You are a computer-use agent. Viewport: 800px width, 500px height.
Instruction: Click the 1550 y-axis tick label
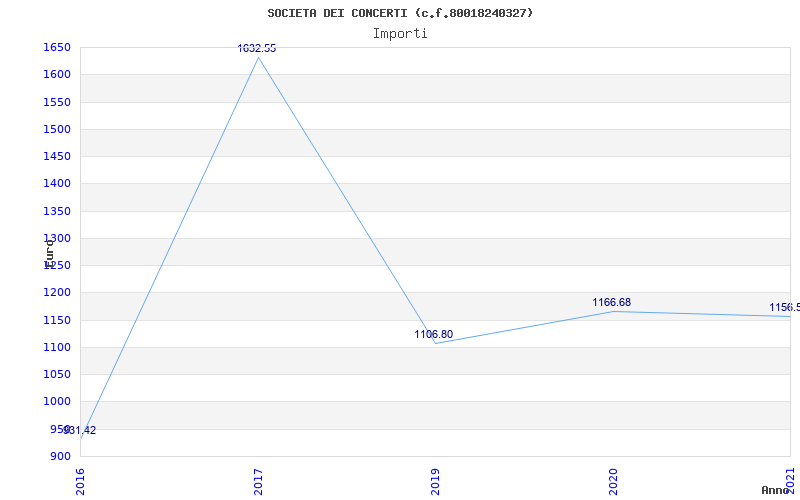pyautogui.click(x=57, y=102)
